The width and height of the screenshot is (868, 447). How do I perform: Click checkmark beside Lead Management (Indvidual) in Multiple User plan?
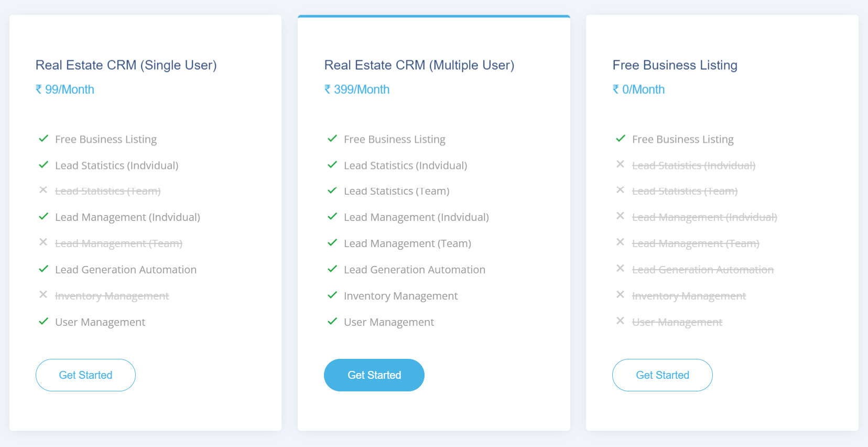pyautogui.click(x=332, y=216)
